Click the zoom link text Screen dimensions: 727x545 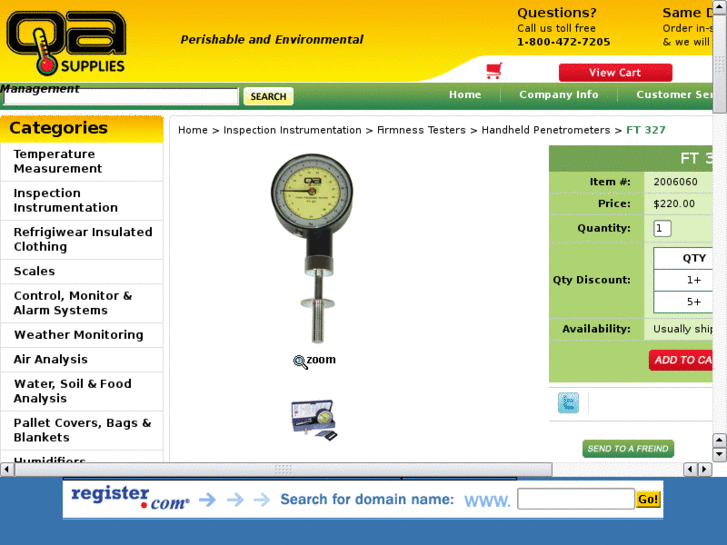(x=321, y=360)
